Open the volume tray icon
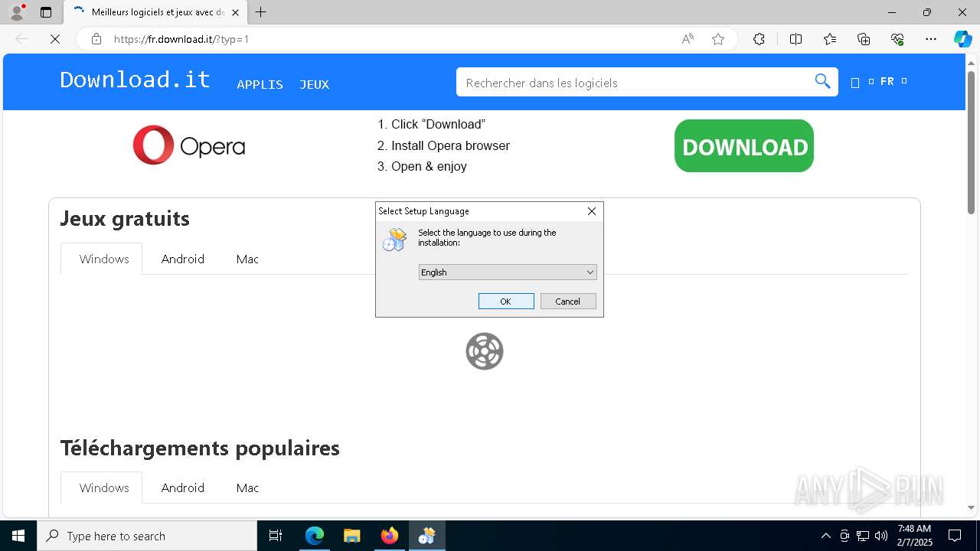This screenshot has height=551, width=980. [881, 536]
